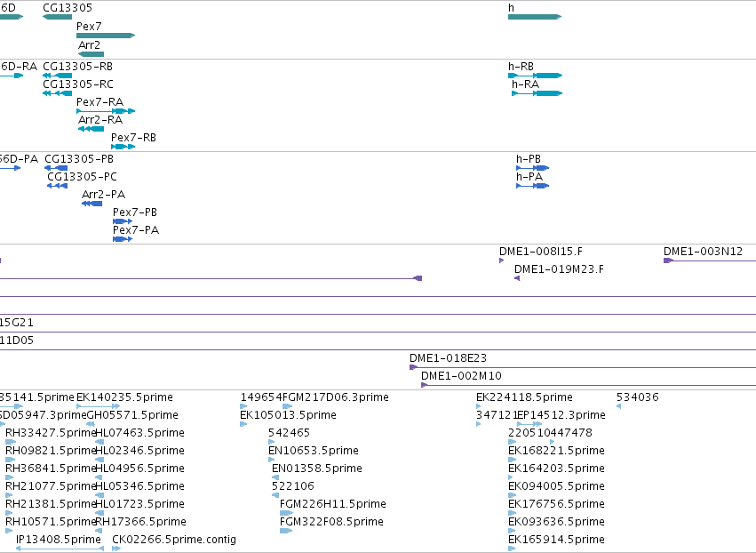Select the RH36841.5prime EST label
This screenshot has height=553, width=756.
coord(51,469)
